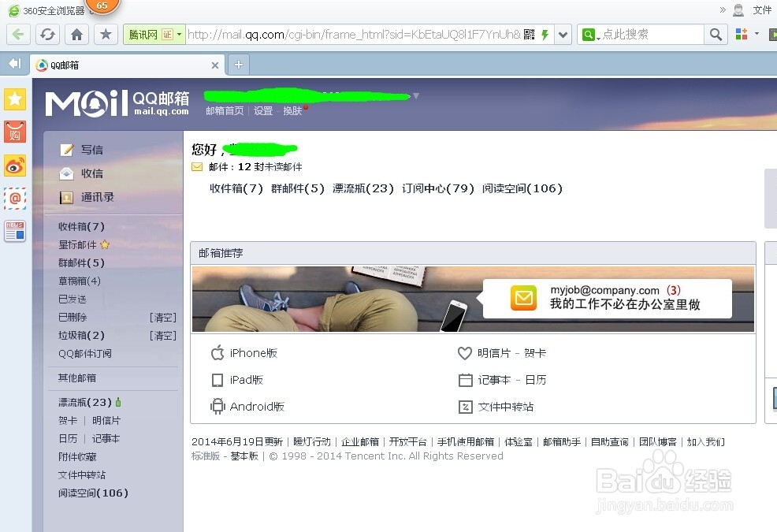Open 附件收藏 in sidebar
This screenshot has height=532, width=777.
click(77, 456)
